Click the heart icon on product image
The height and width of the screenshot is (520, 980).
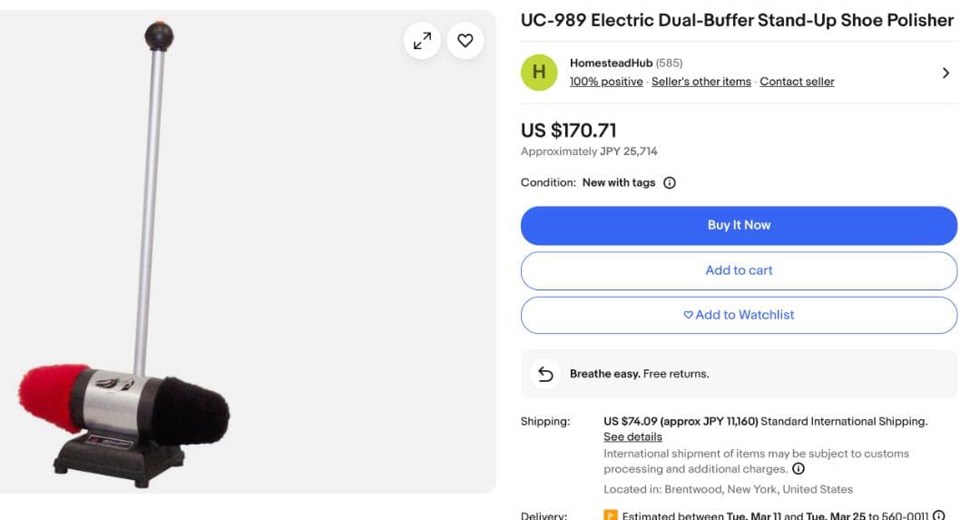tap(465, 41)
